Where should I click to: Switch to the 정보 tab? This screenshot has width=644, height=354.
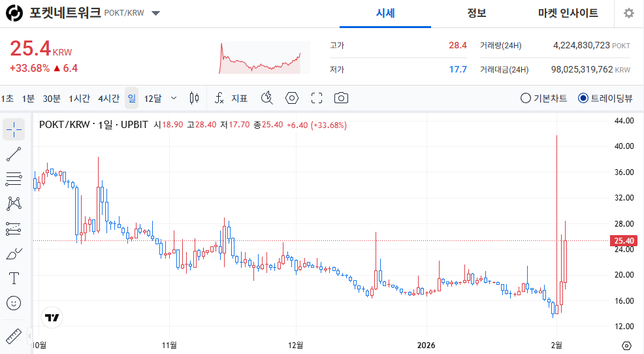[477, 14]
